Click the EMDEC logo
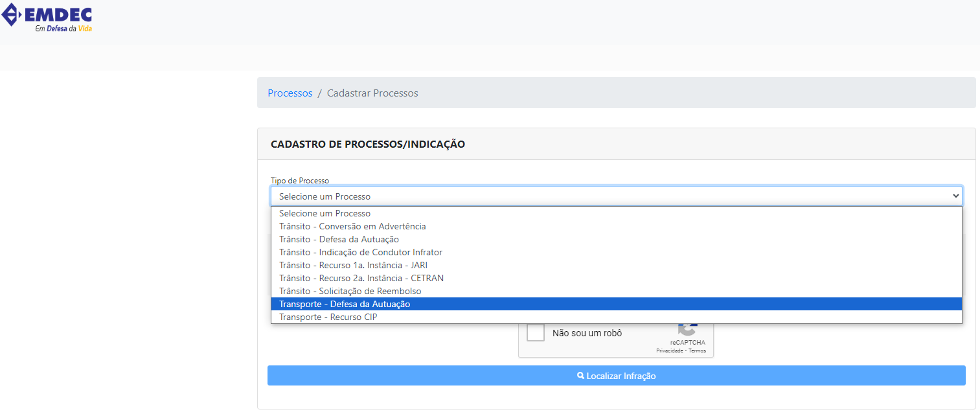The width and height of the screenshot is (980, 414). (x=47, y=18)
